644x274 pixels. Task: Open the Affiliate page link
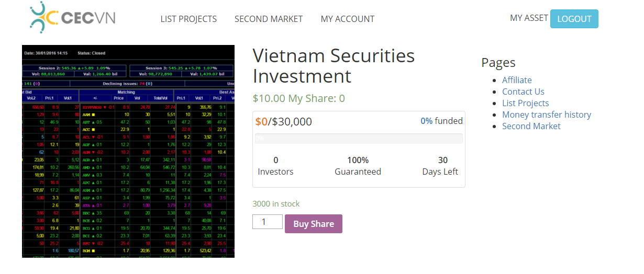click(517, 80)
